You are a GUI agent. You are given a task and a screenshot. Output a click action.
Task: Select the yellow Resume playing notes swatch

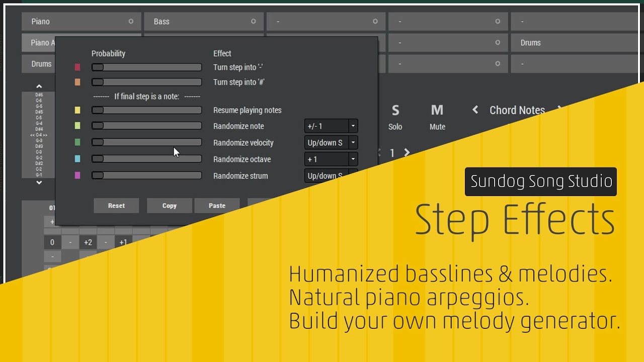[x=77, y=110]
